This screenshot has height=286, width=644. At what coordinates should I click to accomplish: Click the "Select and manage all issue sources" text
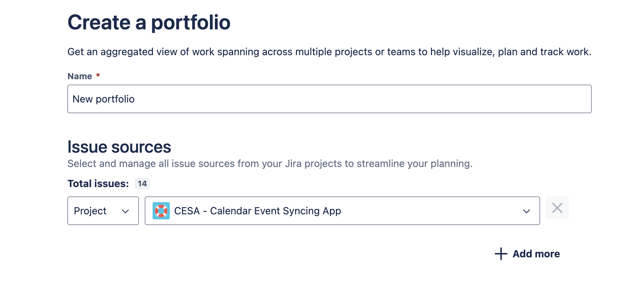[x=270, y=164]
